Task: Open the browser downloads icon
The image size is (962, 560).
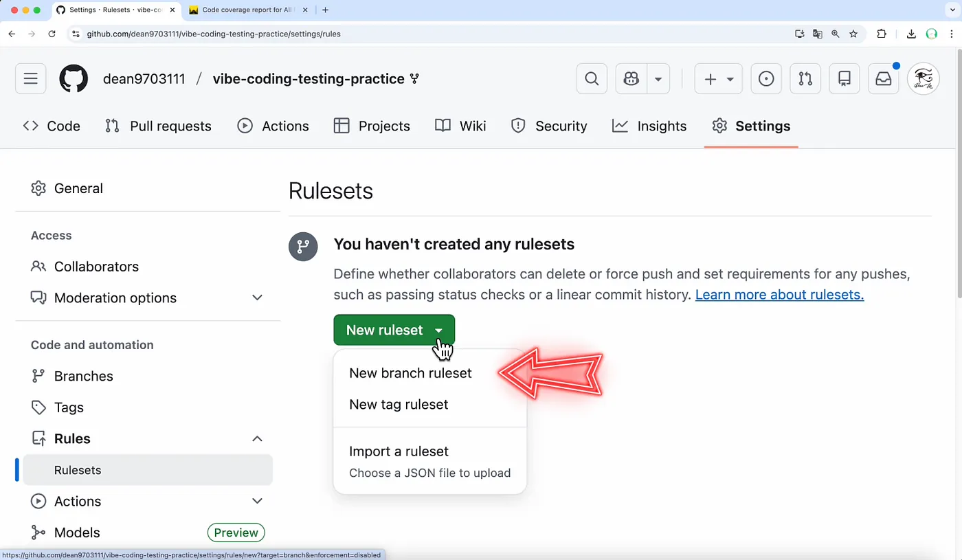Action: point(911,34)
